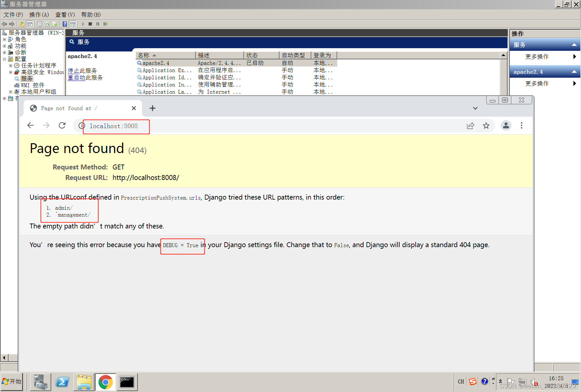Click the share page icon in Chrome
The height and width of the screenshot is (392, 581).
(x=470, y=126)
